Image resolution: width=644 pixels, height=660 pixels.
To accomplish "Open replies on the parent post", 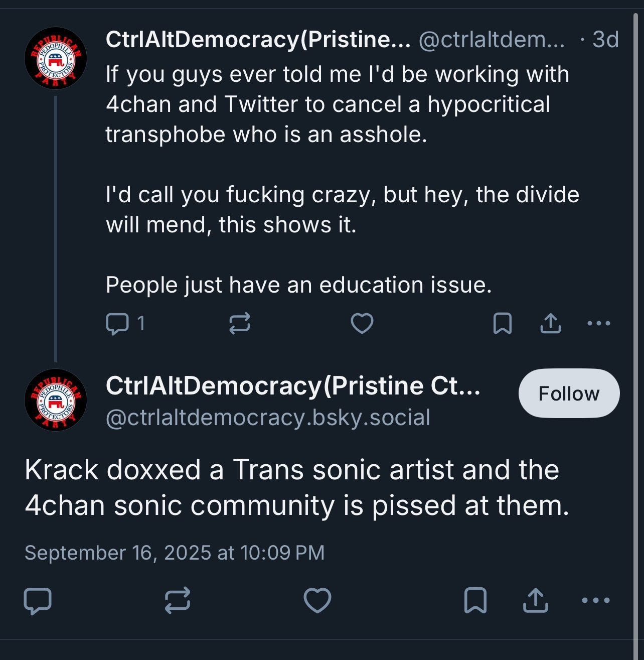I will click(125, 324).
